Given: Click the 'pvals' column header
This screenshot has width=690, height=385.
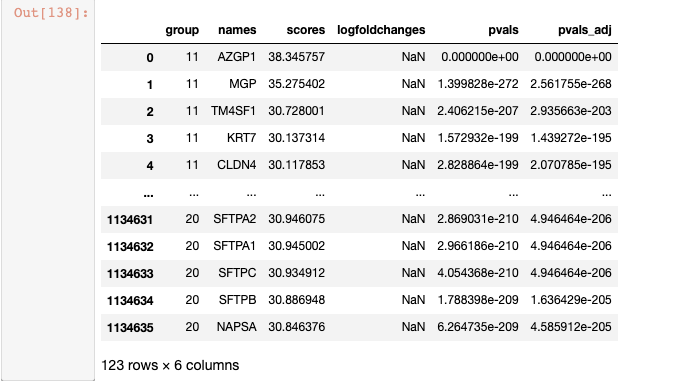Looking at the screenshot, I should (503, 30).
